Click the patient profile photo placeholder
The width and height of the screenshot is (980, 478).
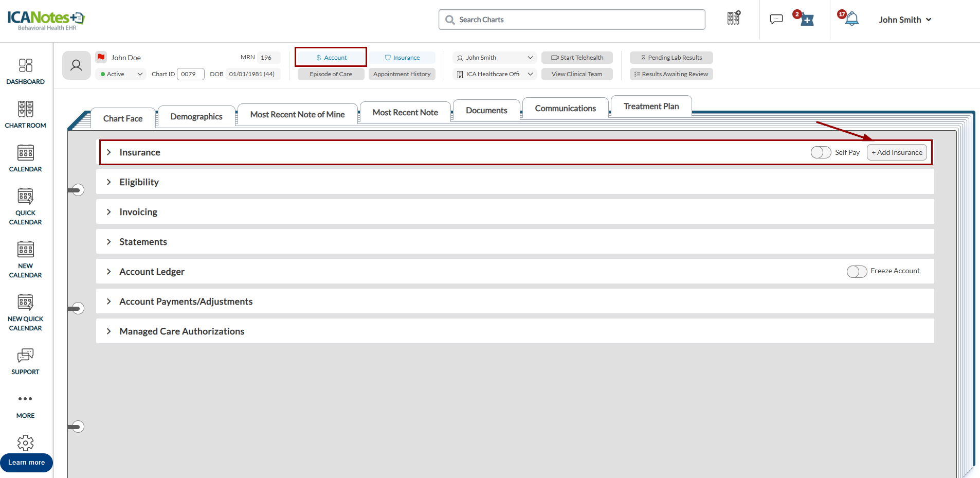76,65
